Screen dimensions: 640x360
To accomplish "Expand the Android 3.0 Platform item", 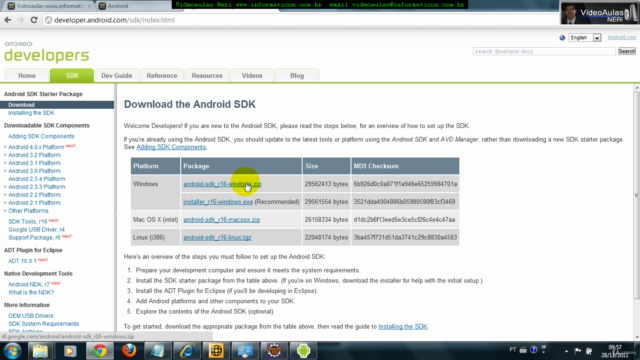I will [x=5, y=171].
